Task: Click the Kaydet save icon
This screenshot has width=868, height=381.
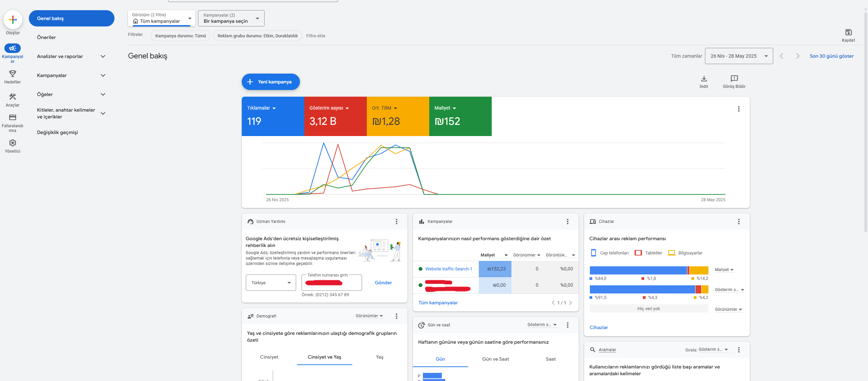Action: coord(848,32)
